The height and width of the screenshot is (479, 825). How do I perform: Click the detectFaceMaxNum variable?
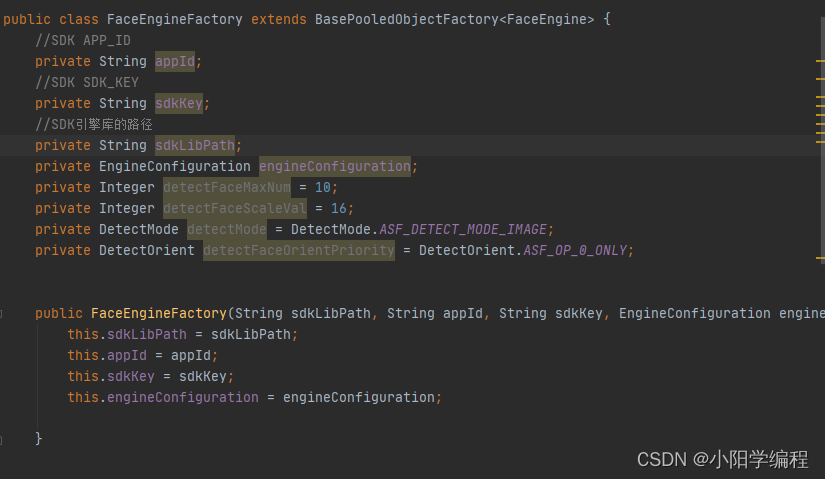(x=227, y=188)
